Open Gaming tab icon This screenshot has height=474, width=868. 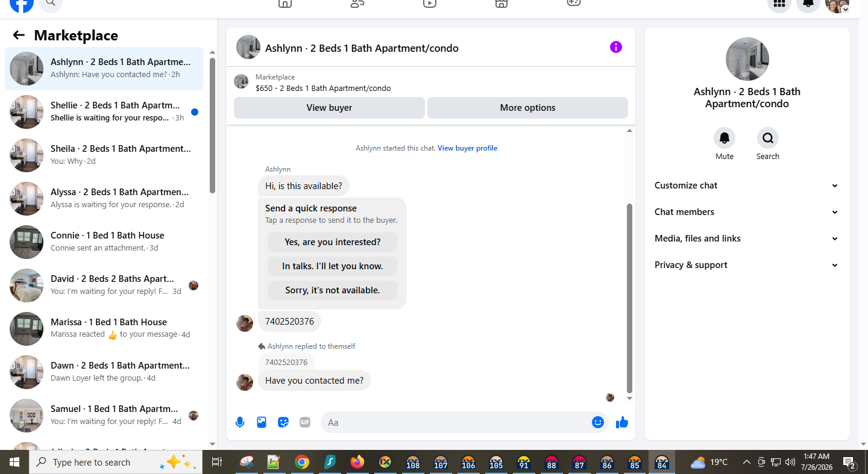click(x=574, y=3)
